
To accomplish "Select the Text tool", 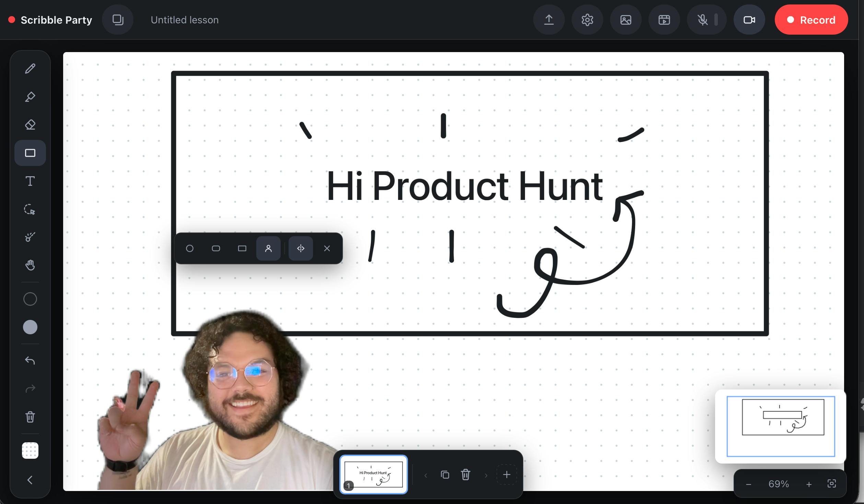I will coord(30,181).
